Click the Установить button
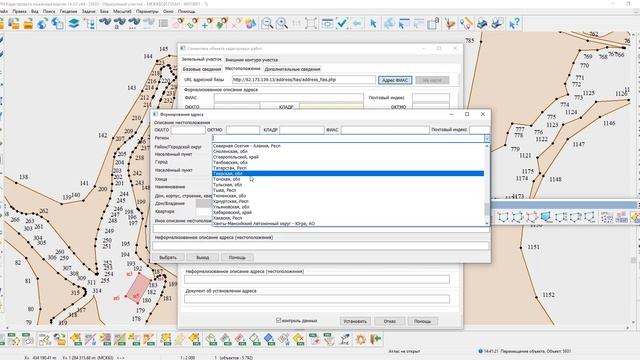This screenshot has height=360, width=640. click(x=355, y=321)
